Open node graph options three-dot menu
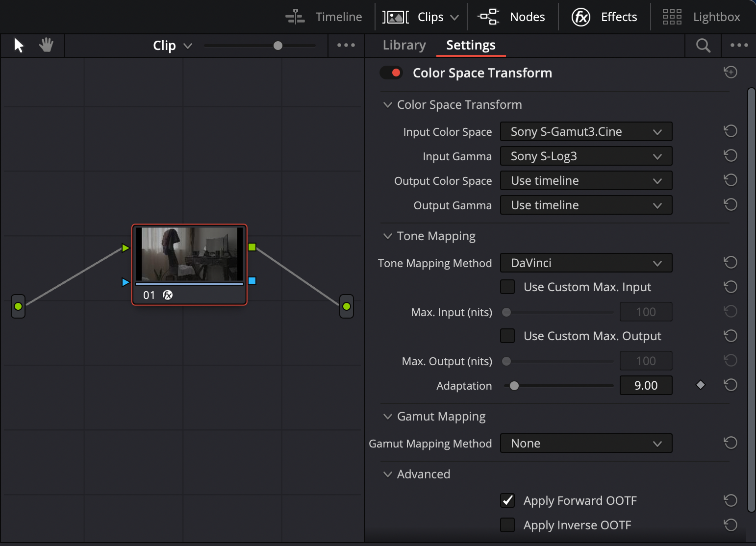Screen dimensions: 756x546 coord(346,45)
